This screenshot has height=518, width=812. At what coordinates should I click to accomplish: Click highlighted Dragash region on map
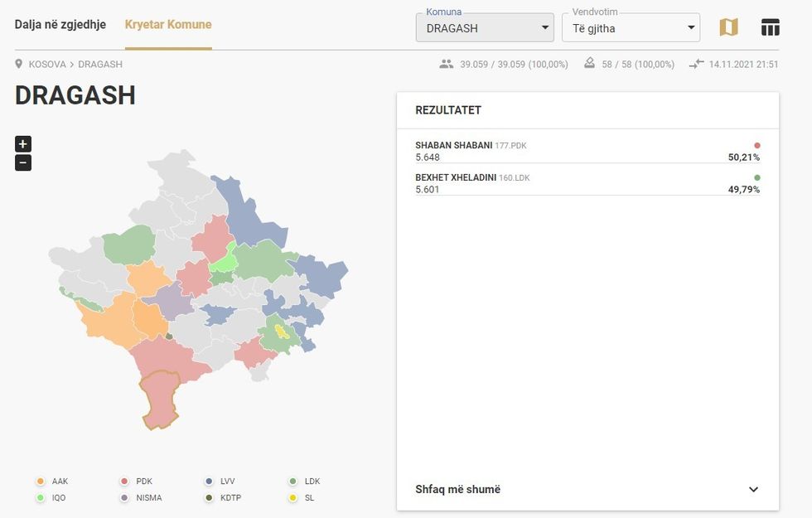[157, 399]
